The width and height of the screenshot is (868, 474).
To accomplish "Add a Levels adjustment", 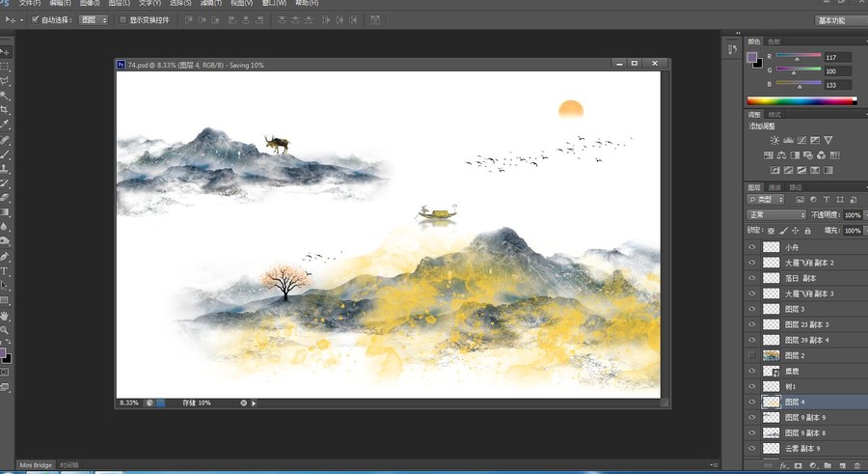I will coord(788,140).
